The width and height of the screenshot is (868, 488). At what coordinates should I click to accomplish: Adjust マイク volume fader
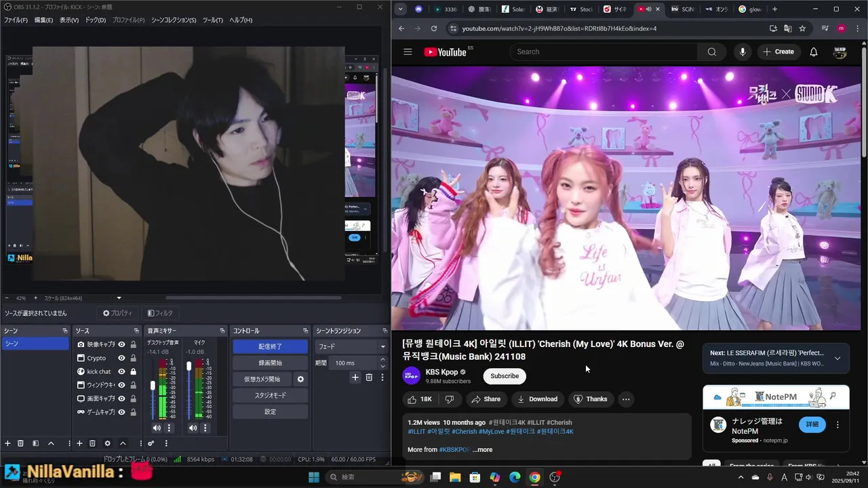(189, 366)
